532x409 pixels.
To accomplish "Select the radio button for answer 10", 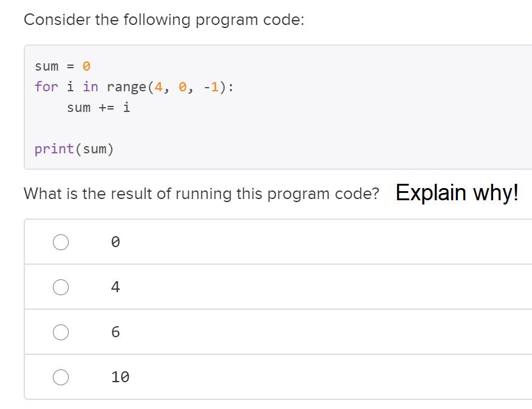I will click(x=61, y=377).
